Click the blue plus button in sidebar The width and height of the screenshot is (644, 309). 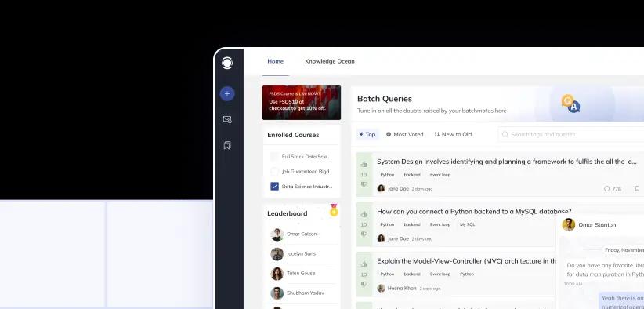[x=227, y=93]
